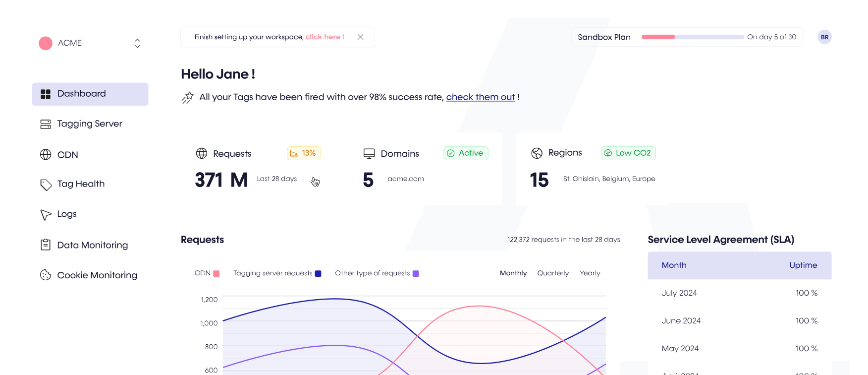Screen dimensions: 868x375
Task: Click the Dashboard grid icon
Action: tap(46, 94)
